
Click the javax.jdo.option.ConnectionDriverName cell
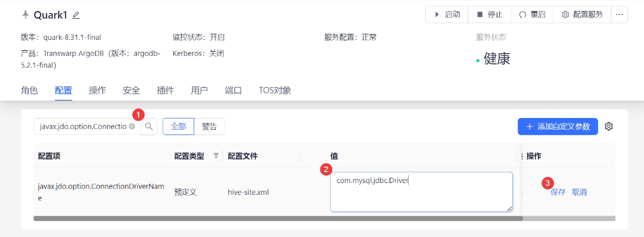click(101, 192)
